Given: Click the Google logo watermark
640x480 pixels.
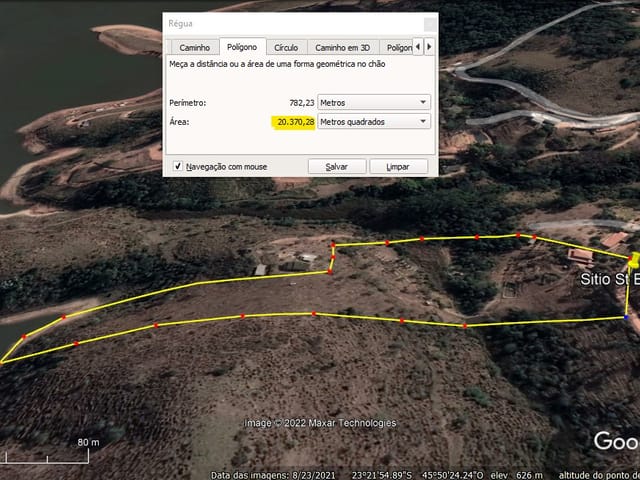Looking at the screenshot, I should [x=615, y=441].
